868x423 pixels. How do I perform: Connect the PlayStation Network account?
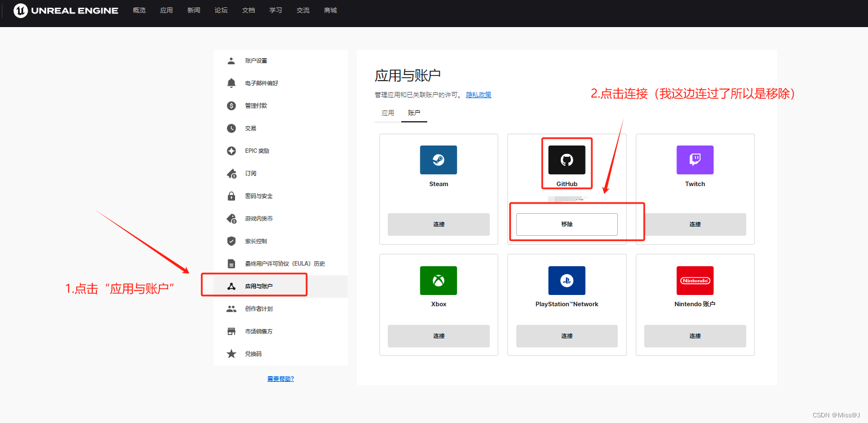tap(567, 336)
